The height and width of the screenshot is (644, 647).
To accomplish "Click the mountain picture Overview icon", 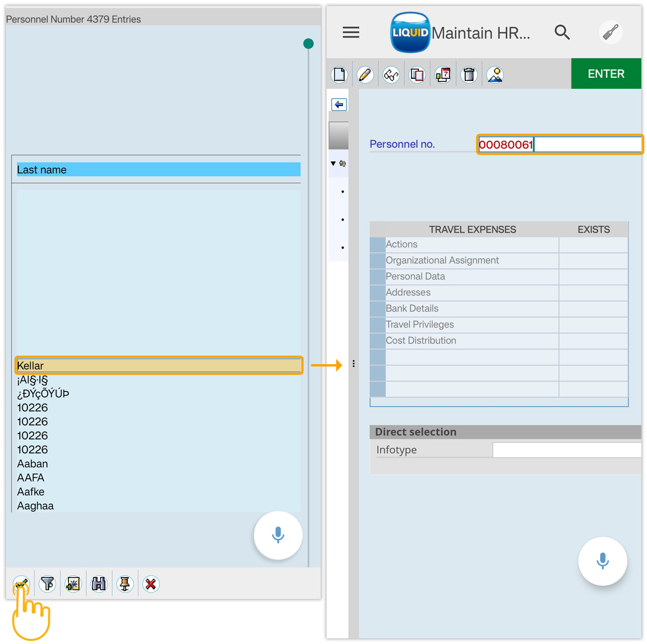I will coord(495,74).
